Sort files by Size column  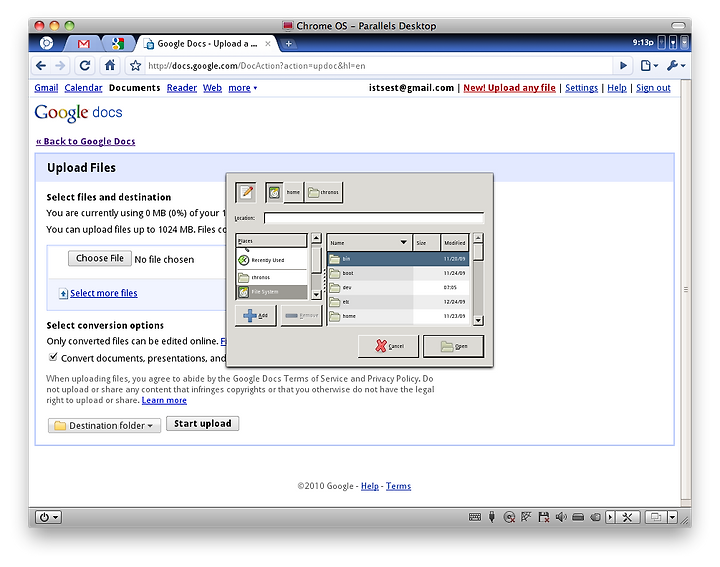(426, 242)
